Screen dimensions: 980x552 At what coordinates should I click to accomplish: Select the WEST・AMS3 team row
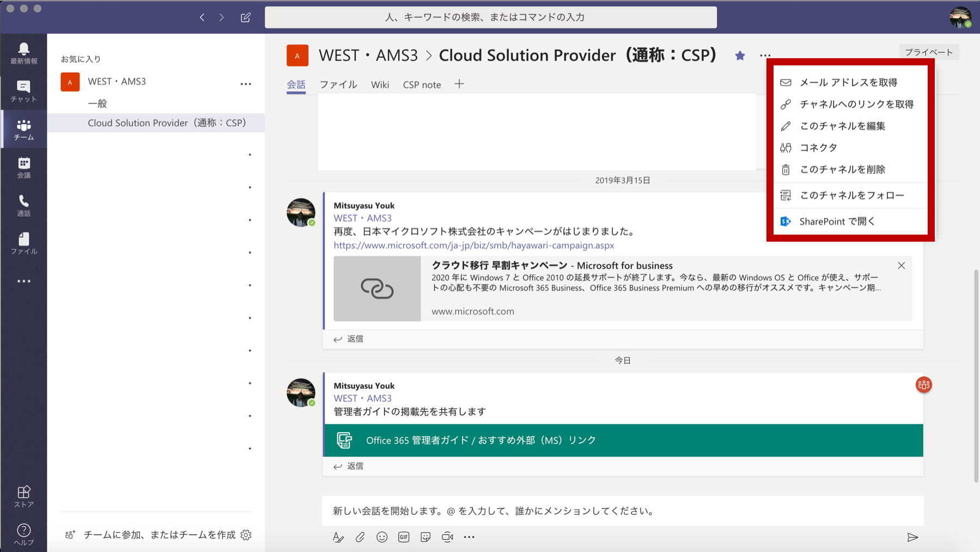(156, 82)
